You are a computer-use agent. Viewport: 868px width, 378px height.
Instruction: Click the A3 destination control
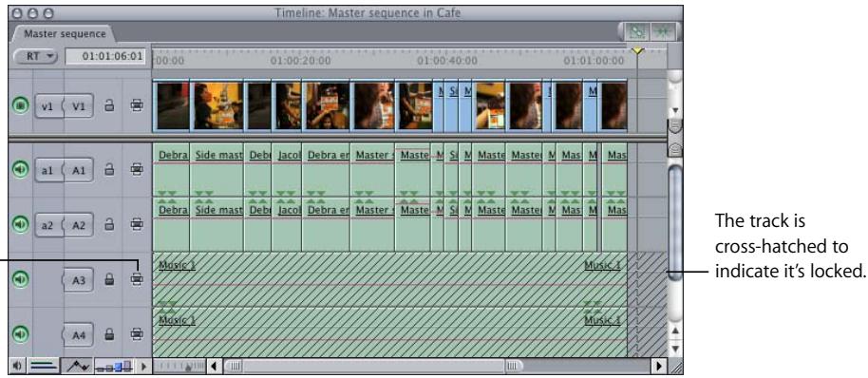(79, 279)
